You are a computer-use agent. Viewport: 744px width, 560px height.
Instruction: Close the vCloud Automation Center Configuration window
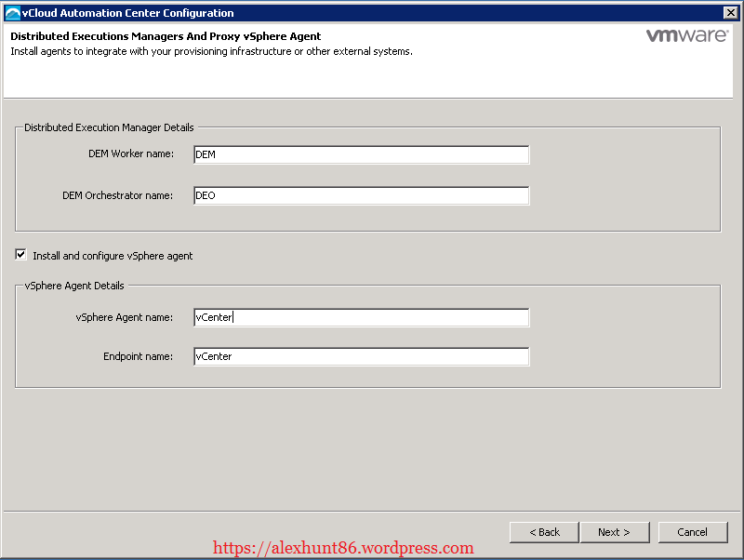[x=730, y=13]
